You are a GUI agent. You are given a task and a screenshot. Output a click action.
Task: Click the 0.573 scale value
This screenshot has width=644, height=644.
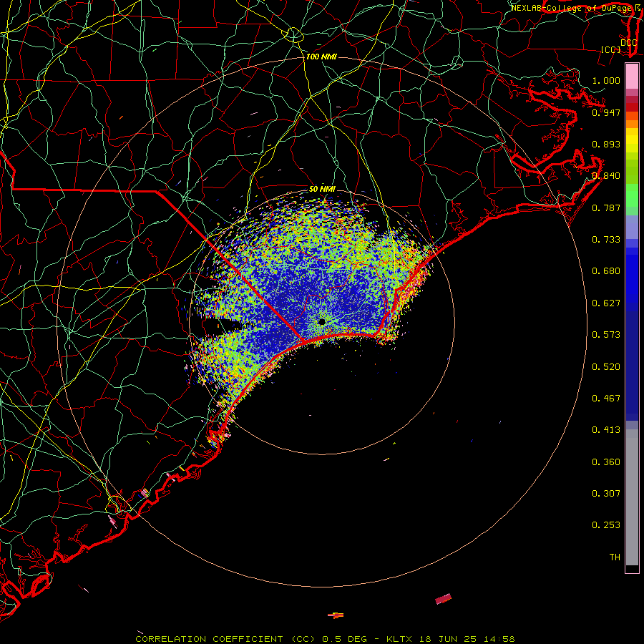point(606,335)
